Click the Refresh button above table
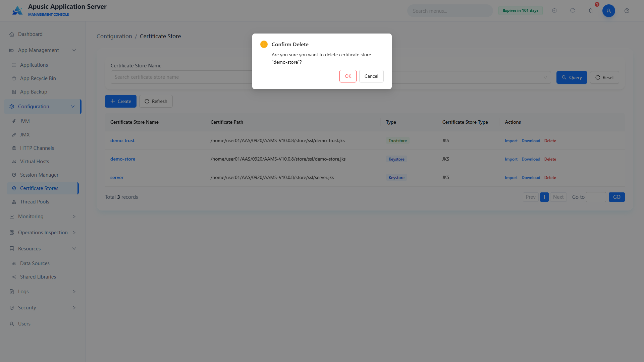Viewport: 644px width, 362px height. [156, 101]
